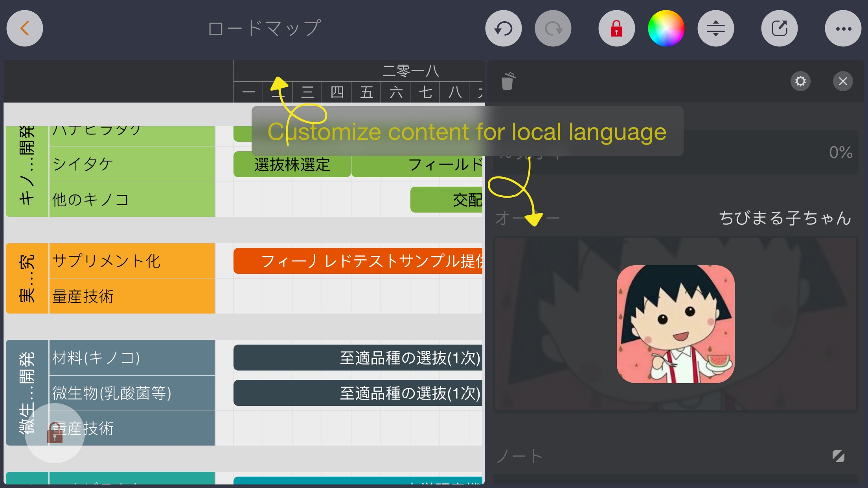Tap the back arrow button
Image resolution: width=868 pixels, height=488 pixels.
pos(25,28)
